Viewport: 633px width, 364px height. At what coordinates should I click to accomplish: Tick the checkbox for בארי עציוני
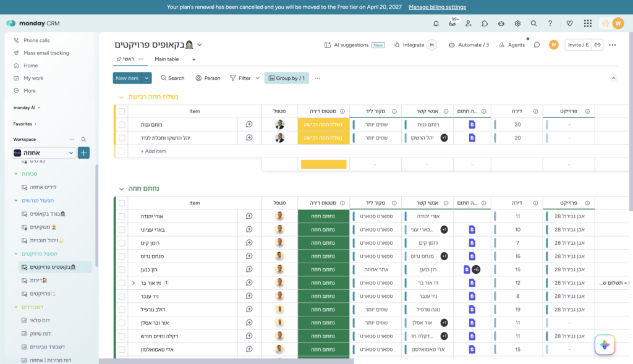tap(122, 230)
